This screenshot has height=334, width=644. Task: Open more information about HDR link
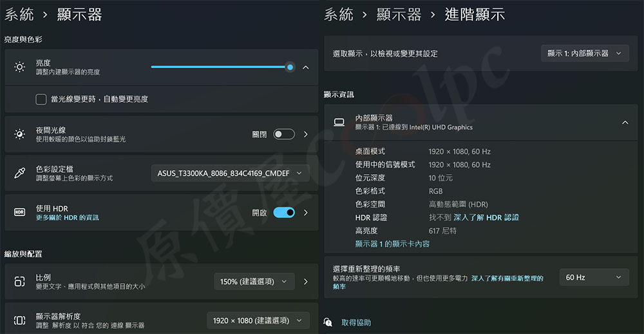coord(68,218)
